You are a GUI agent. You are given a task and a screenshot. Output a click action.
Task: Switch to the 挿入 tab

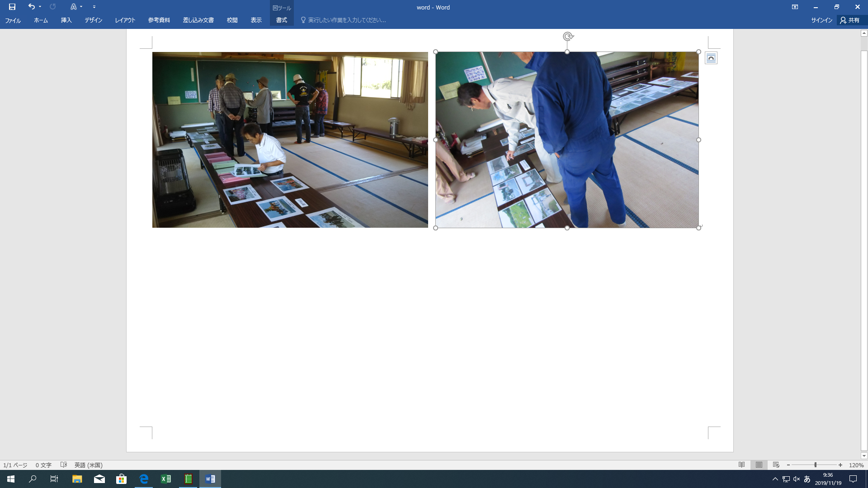click(66, 20)
